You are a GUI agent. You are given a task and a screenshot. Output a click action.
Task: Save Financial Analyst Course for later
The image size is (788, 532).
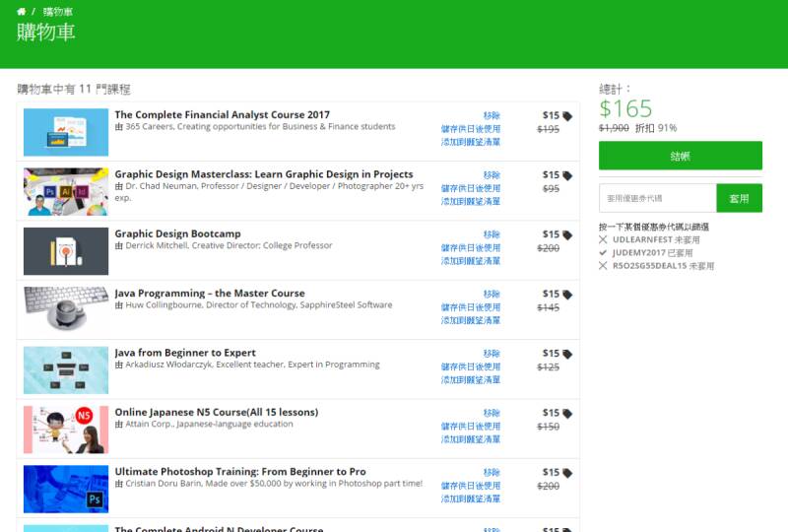471,129
